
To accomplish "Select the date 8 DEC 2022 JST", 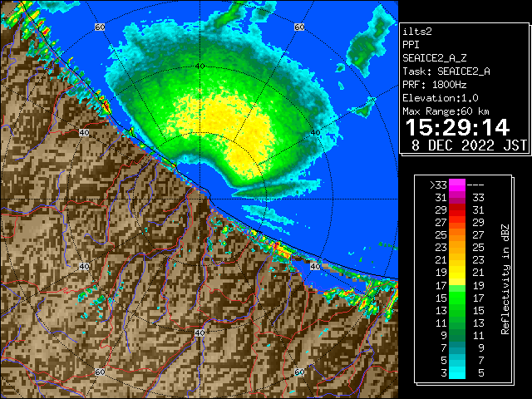I will pos(469,145).
